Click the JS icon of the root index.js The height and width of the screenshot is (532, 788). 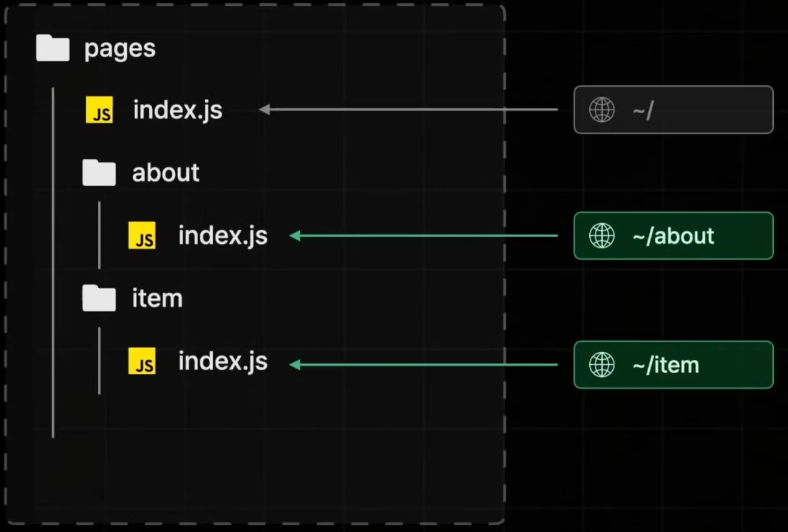tap(99, 110)
